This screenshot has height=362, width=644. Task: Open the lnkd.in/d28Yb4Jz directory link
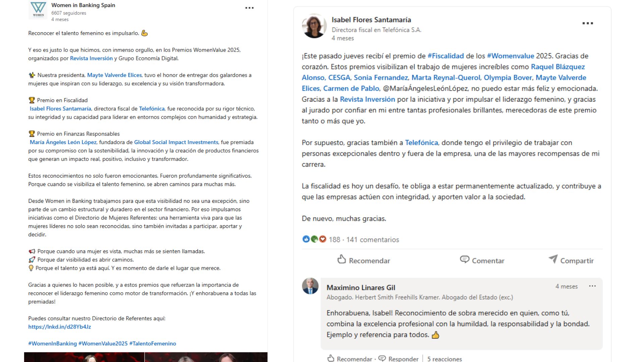(x=59, y=327)
